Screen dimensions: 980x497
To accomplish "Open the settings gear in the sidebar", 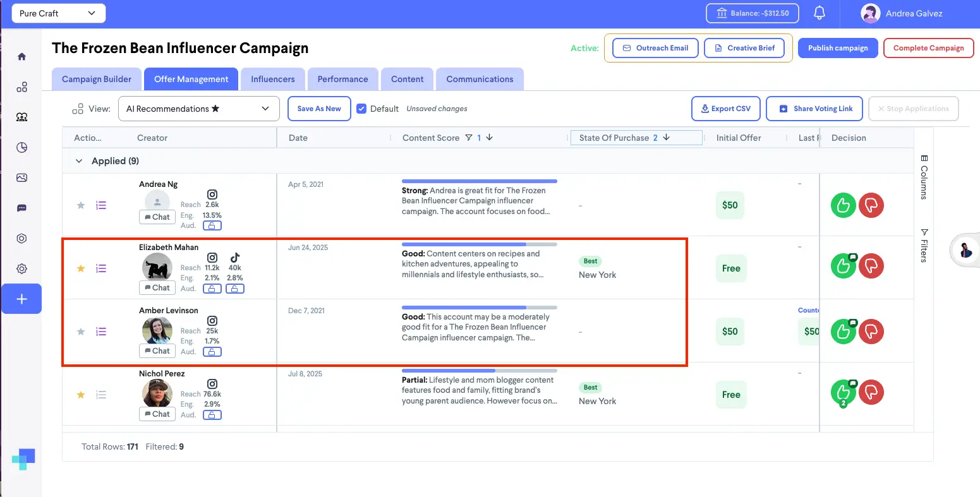I will tap(21, 268).
